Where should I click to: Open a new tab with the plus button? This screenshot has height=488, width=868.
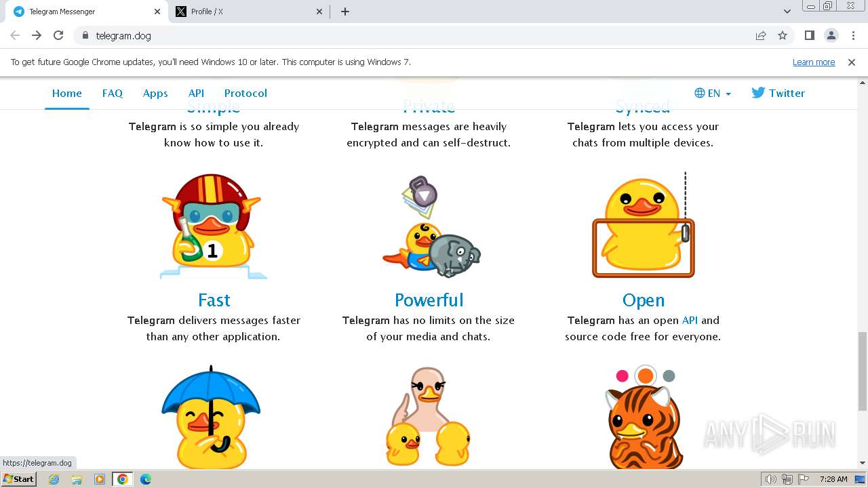[345, 12]
